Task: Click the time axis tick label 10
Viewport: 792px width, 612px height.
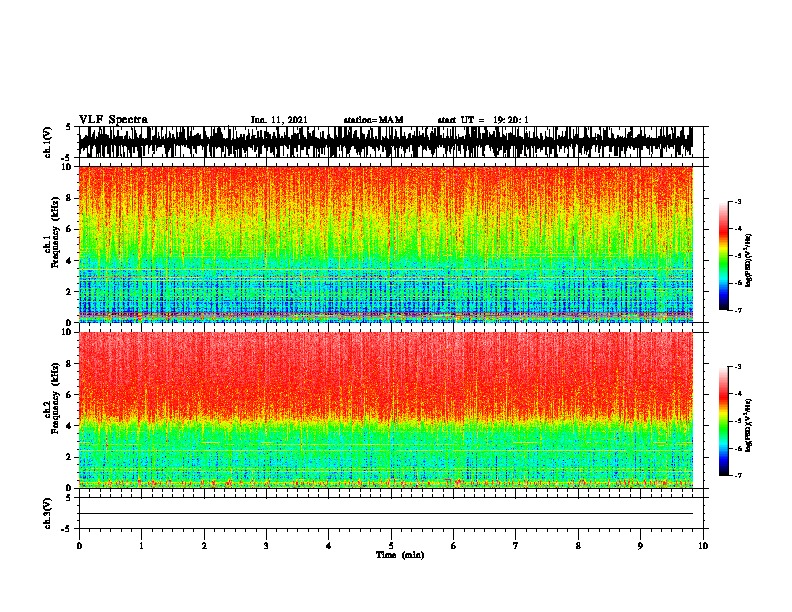Action: pos(703,546)
